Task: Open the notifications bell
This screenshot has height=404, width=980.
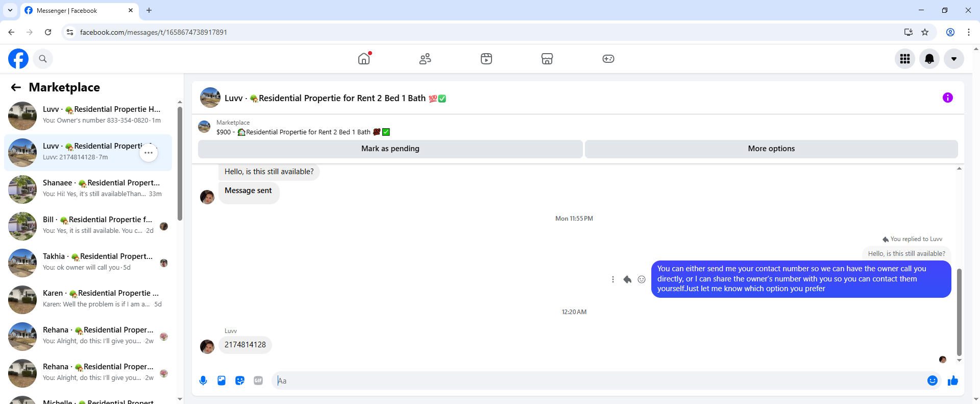Action: tap(929, 59)
